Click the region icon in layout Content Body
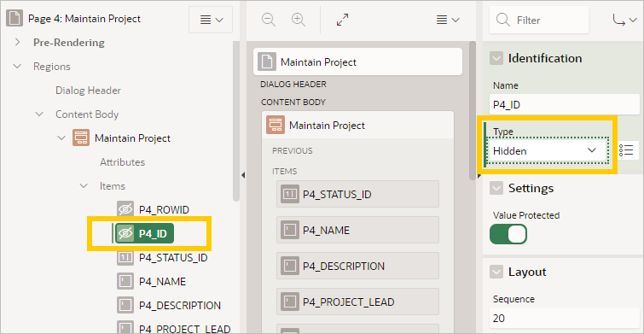 point(276,125)
